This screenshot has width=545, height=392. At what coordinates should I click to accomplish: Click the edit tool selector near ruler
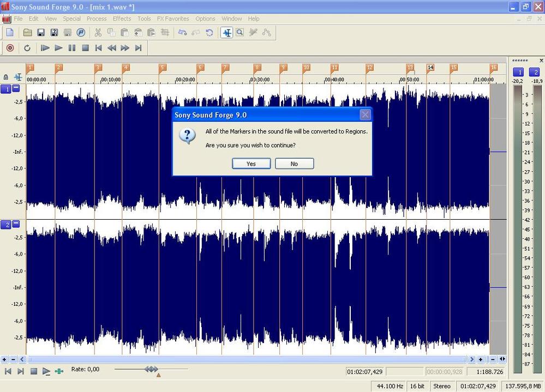click(x=18, y=77)
